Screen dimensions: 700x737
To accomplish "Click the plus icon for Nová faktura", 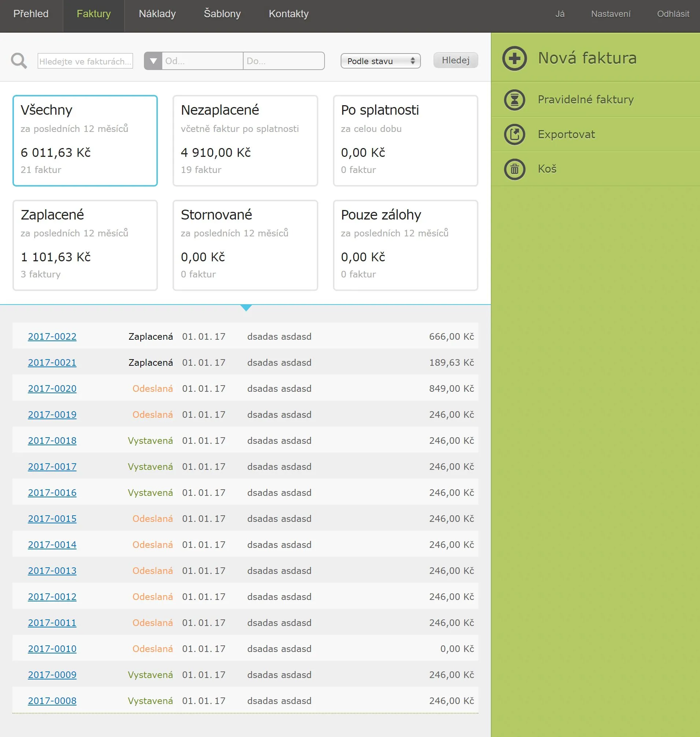I will pyautogui.click(x=514, y=59).
